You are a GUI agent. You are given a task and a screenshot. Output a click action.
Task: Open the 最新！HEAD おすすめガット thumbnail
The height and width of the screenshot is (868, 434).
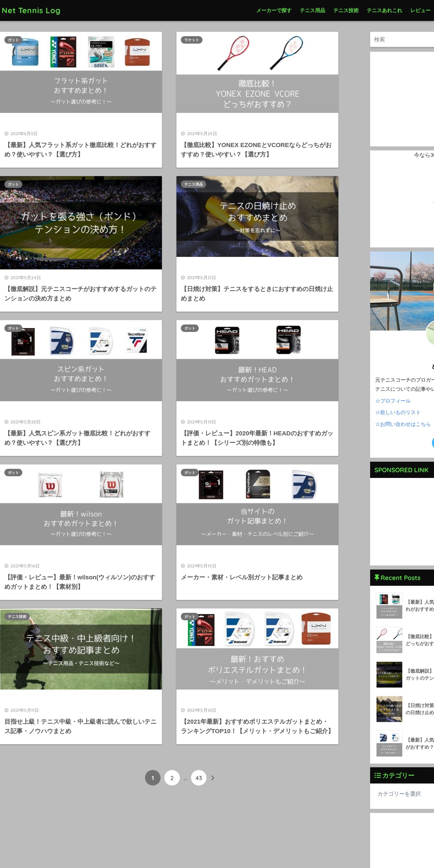click(257, 361)
